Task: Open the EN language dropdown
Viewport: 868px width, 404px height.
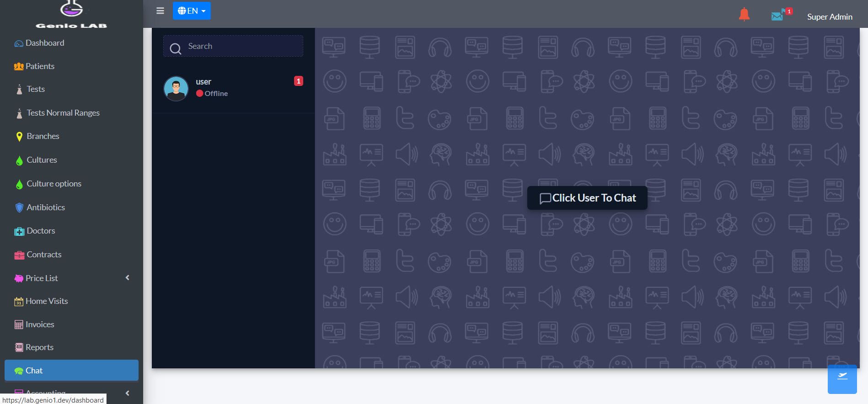Action: [x=192, y=11]
